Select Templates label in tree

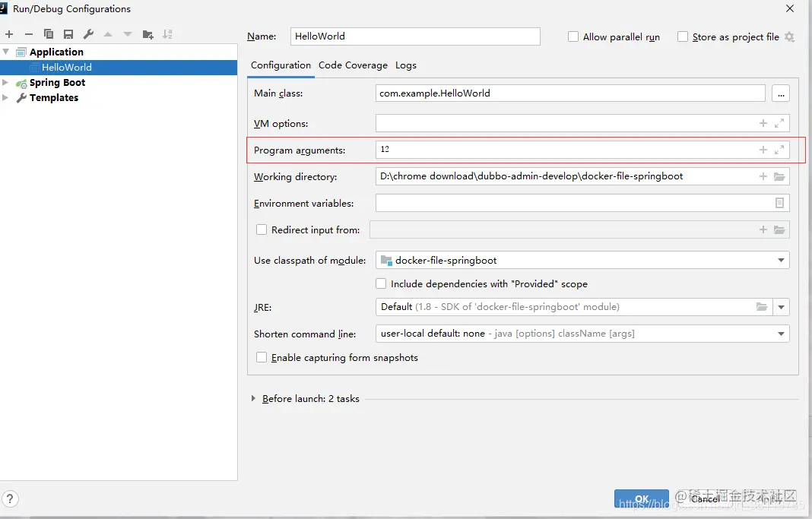[54, 98]
